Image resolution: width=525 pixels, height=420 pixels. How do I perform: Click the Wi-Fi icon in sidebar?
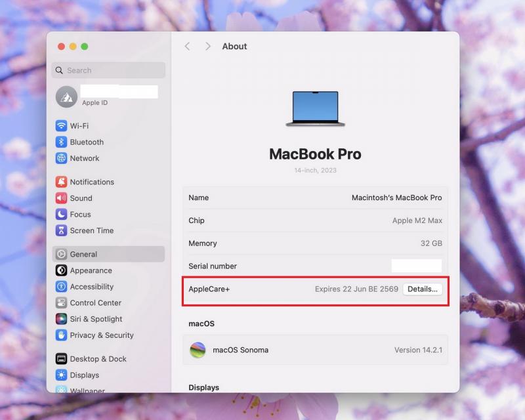click(61, 126)
